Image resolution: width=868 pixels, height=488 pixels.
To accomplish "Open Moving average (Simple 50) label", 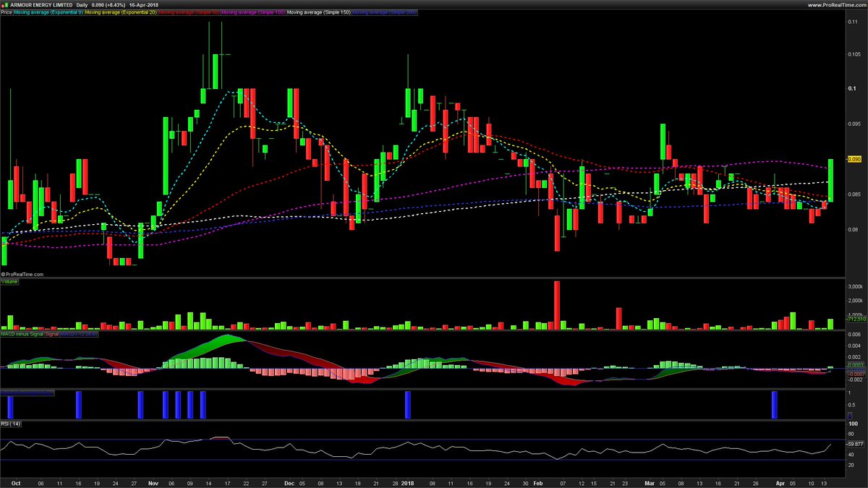I will [x=188, y=13].
